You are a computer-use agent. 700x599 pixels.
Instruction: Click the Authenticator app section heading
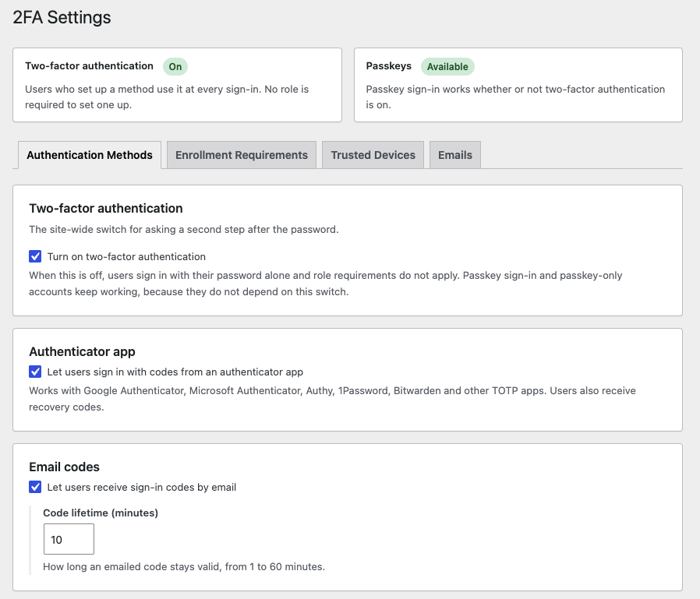[82, 351]
